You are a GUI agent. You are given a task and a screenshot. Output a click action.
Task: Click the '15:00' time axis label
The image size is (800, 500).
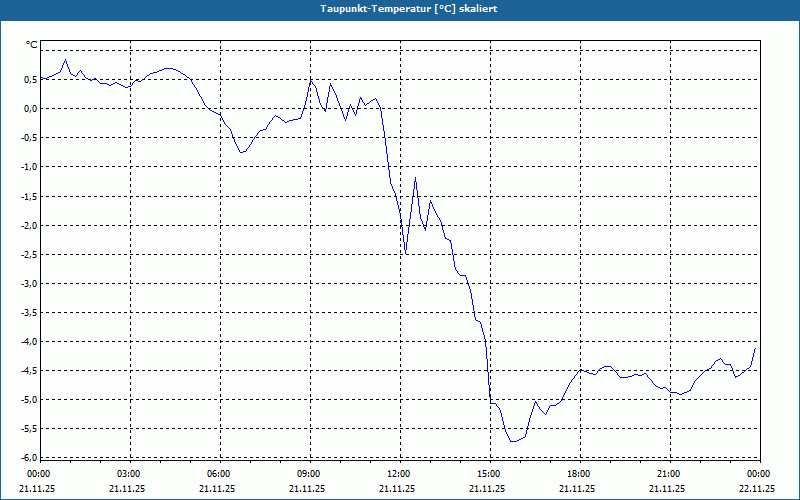tap(489, 474)
